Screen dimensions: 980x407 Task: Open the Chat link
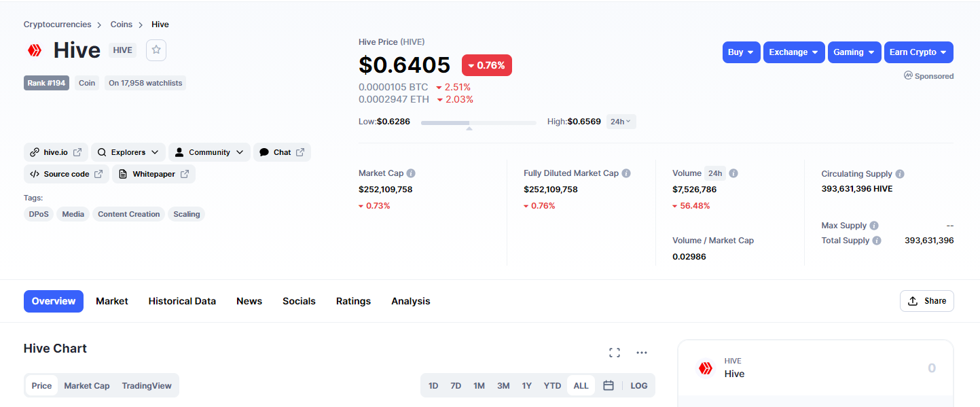282,152
